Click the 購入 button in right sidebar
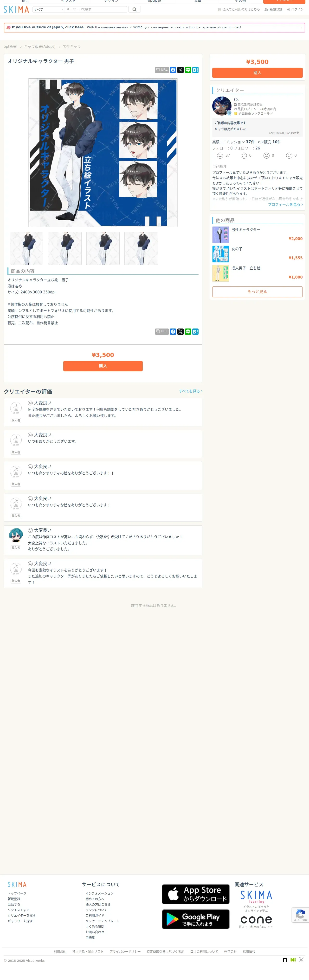Viewport: 309px width, 980px height. tap(257, 73)
